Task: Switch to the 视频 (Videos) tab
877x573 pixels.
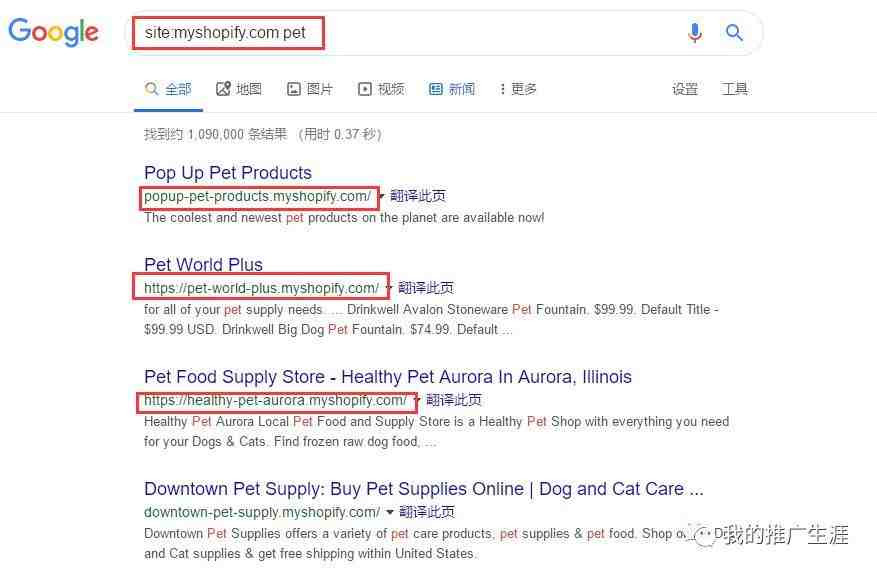Action: [381, 89]
